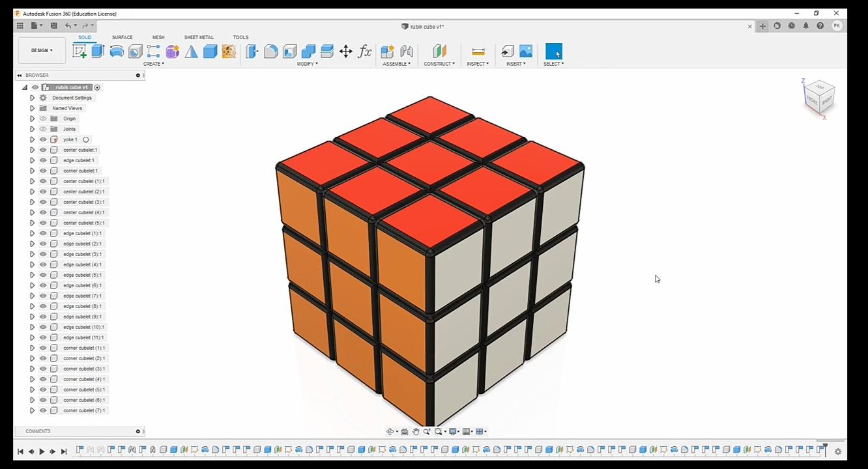Open the notifications bell

[x=806, y=26]
